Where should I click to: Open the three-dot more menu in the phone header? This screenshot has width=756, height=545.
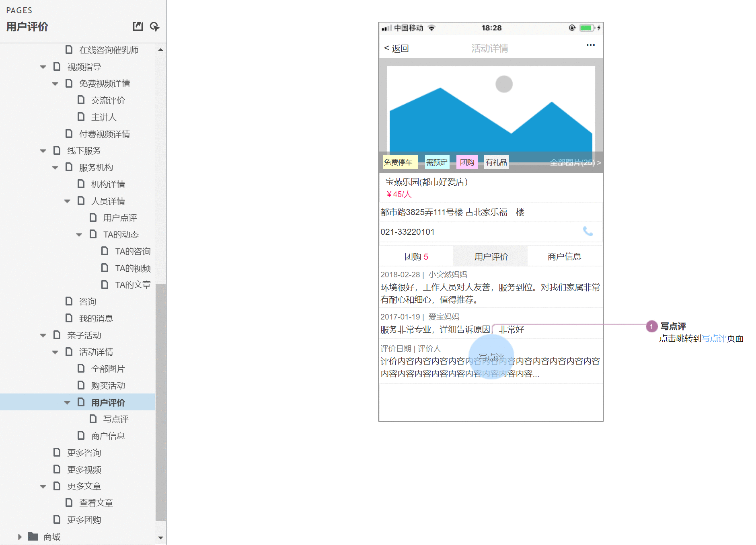coord(590,45)
